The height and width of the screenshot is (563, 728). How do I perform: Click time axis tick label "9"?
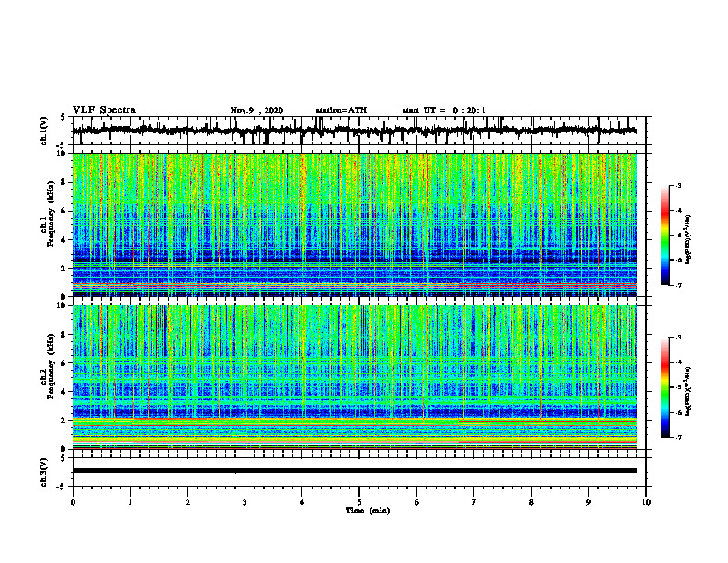pyautogui.click(x=588, y=502)
